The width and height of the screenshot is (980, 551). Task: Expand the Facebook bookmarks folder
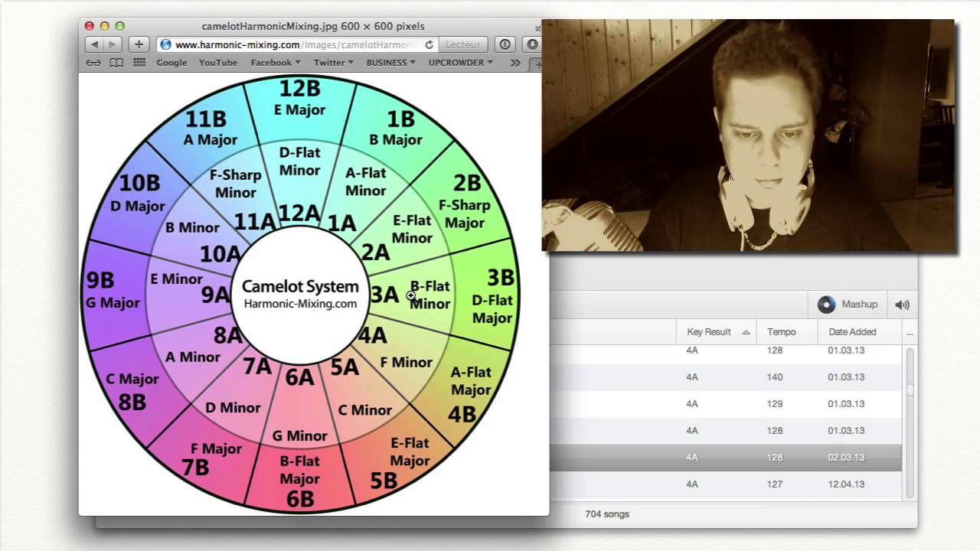(x=276, y=63)
